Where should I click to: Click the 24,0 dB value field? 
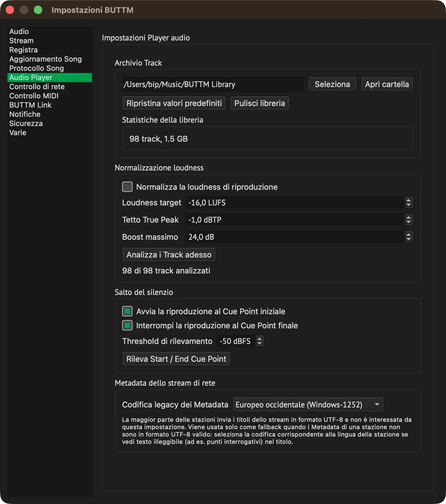295,237
